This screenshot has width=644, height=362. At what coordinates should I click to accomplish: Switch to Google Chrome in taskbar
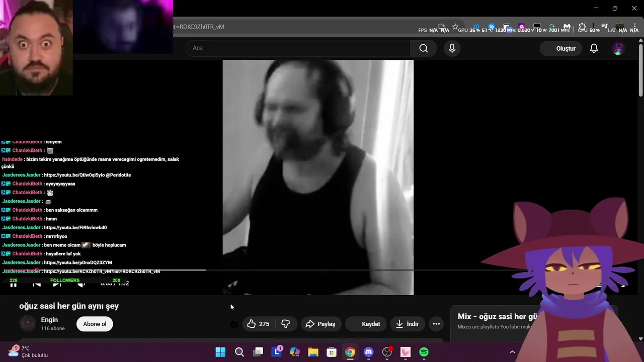coord(350,352)
